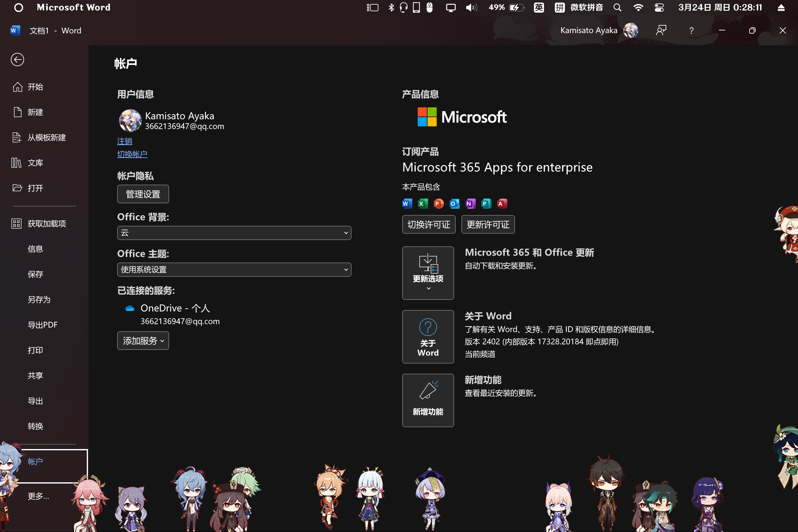Click the Excel product icon
798x532 pixels.
[x=423, y=204]
